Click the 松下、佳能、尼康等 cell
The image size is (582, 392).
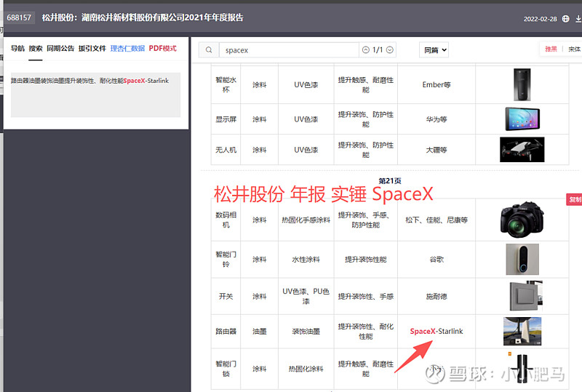[x=436, y=220]
